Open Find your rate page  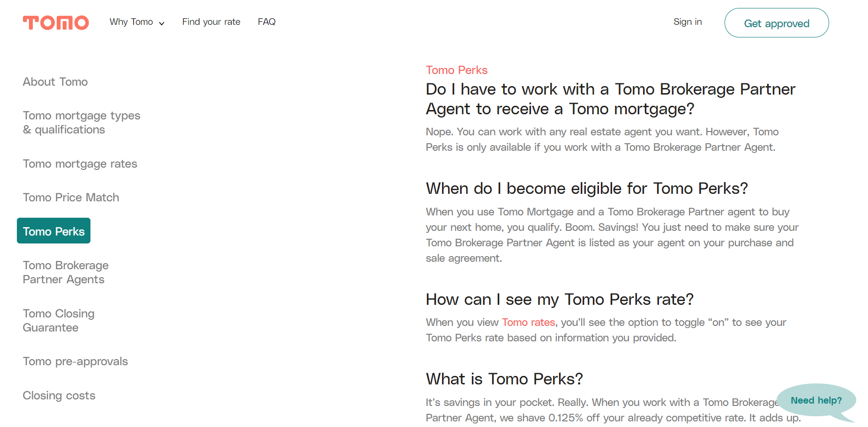tap(211, 22)
